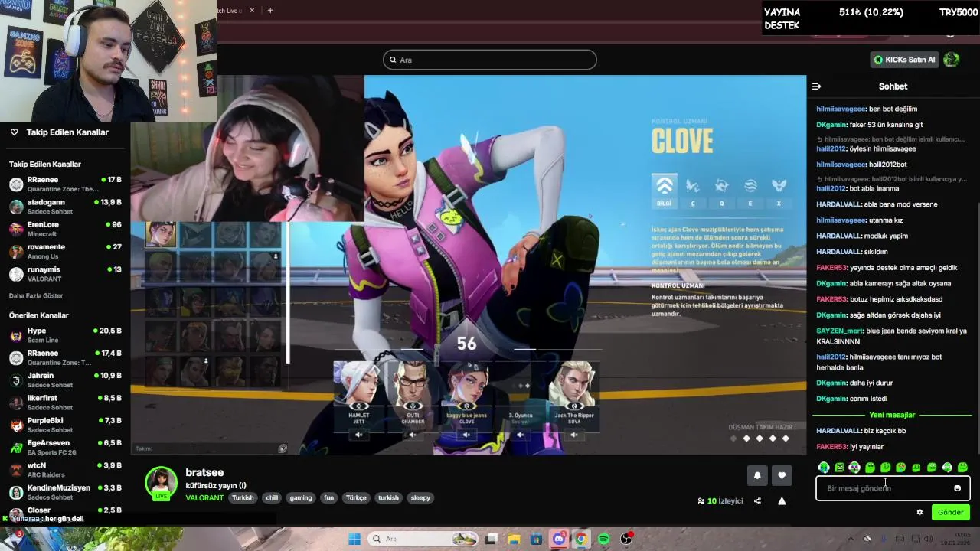Screen dimensions: 980x551
Task: Mute Jack The Ripper Sova's voice icon
Action: tap(574, 435)
